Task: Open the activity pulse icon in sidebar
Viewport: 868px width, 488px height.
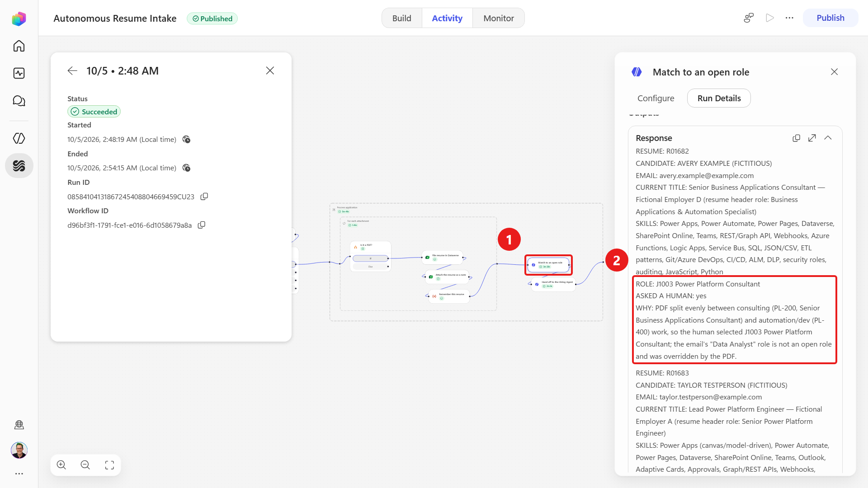Action: point(19,73)
